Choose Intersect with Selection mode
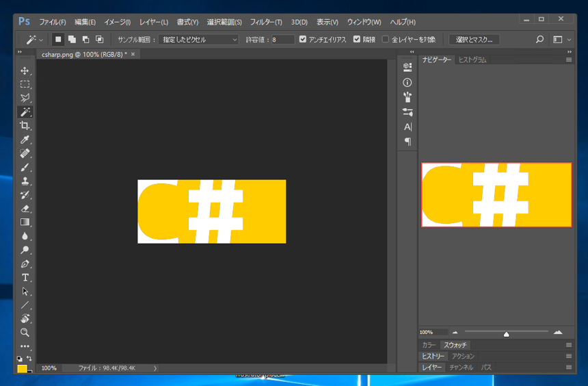 [99, 40]
